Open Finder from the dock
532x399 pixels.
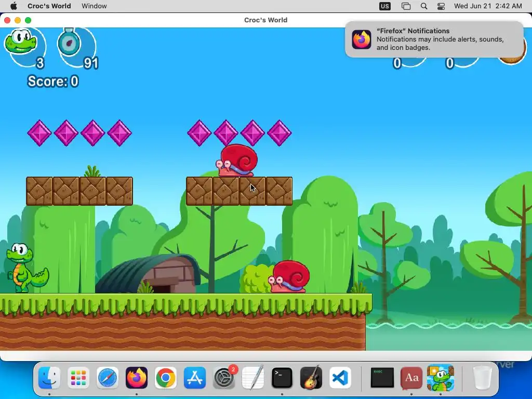49,377
